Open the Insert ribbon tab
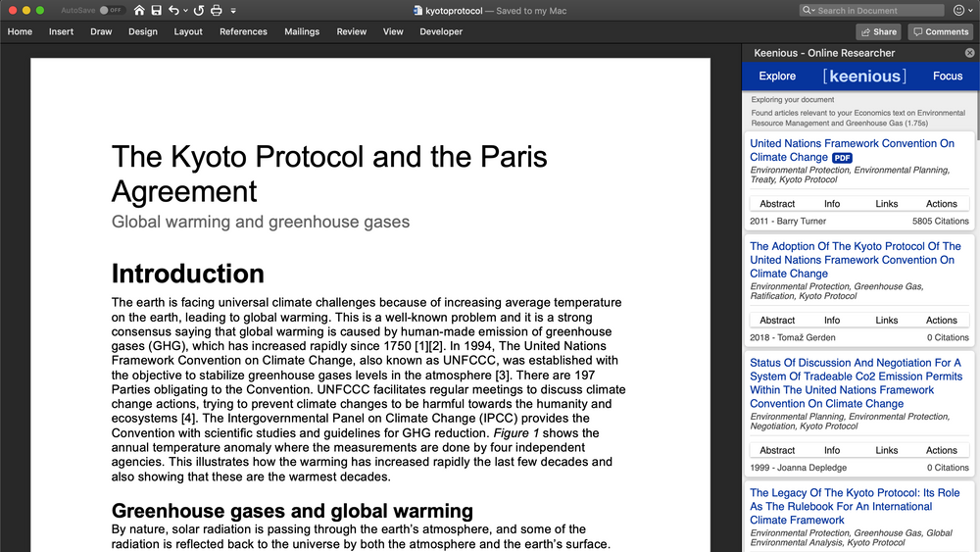This screenshot has height=552, width=980. (61, 31)
